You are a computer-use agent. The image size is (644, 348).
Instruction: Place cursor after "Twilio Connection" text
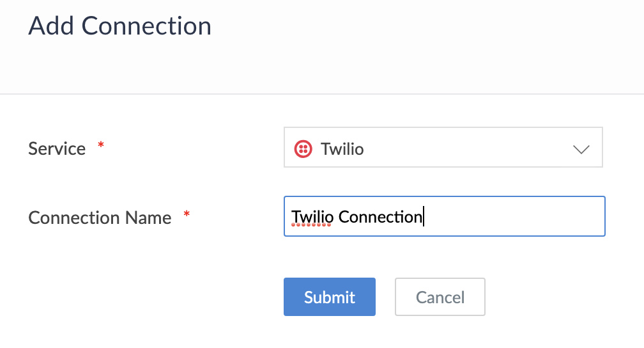pos(424,217)
